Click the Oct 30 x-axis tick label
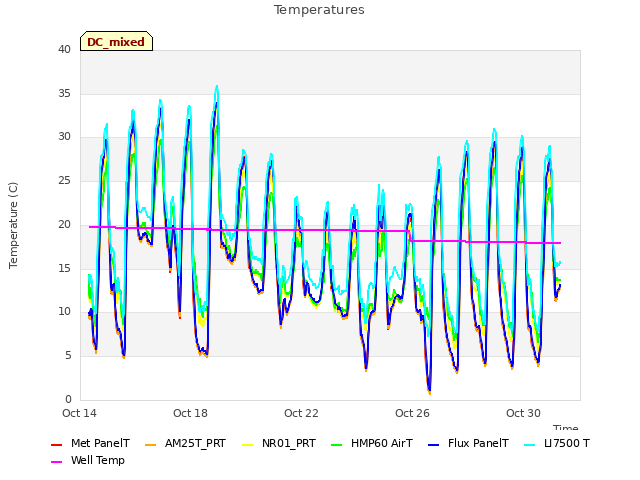Screen dimensions: 640x480 point(523,413)
